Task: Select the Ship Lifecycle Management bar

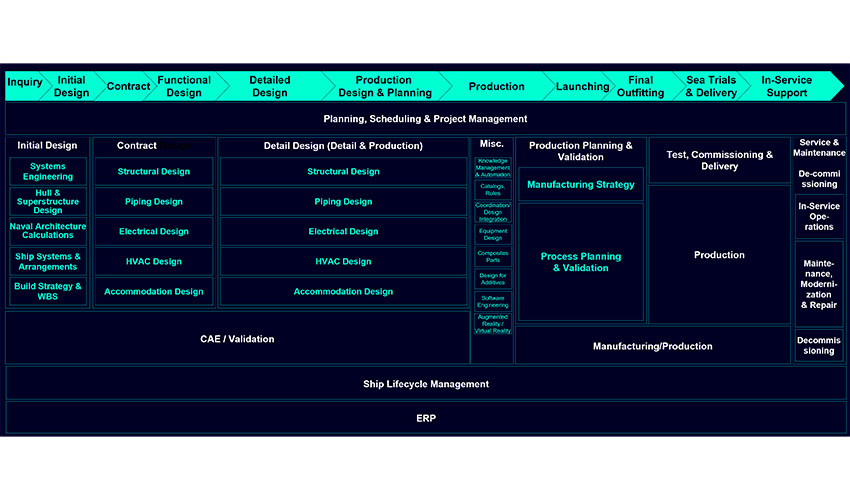Action: point(425,384)
